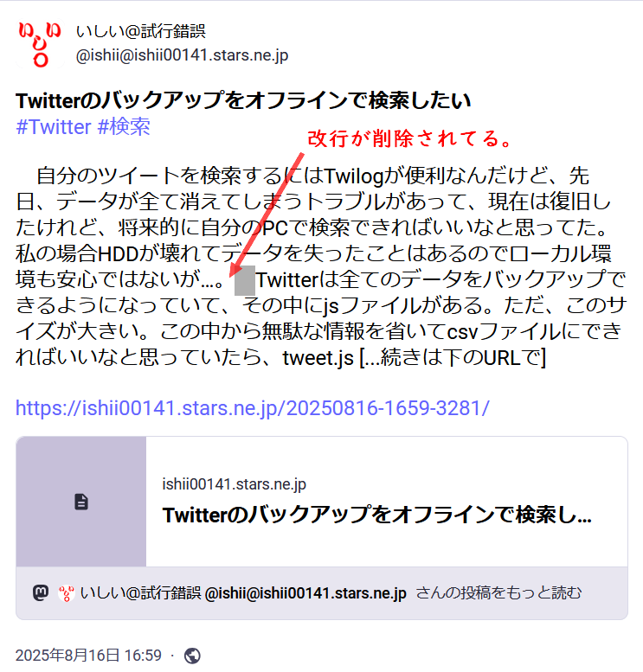Select the gray highlighted block before Twitterは
This screenshot has width=643, height=672.
[x=245, y=280]
